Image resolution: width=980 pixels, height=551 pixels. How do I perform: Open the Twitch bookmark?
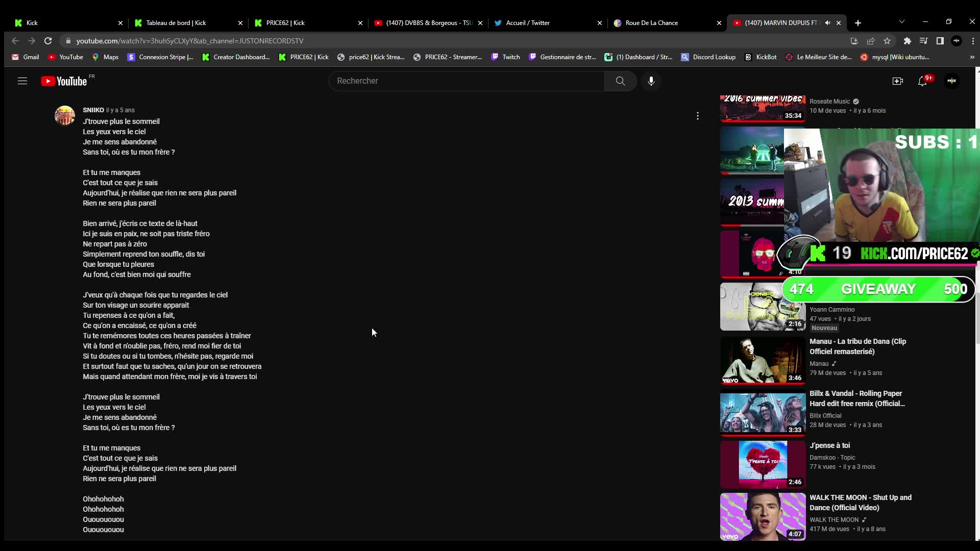(x=505, y=57)
